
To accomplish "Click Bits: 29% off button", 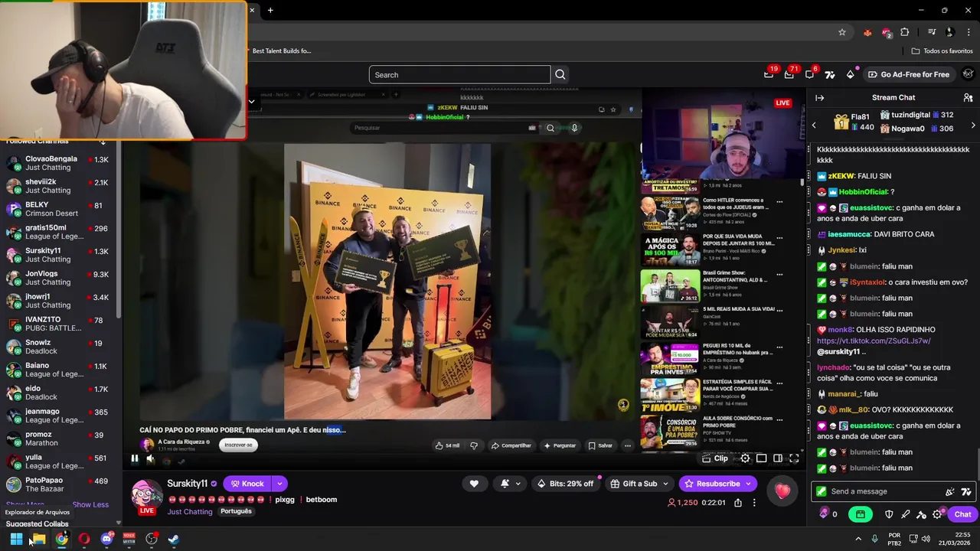I will (565, 484).
